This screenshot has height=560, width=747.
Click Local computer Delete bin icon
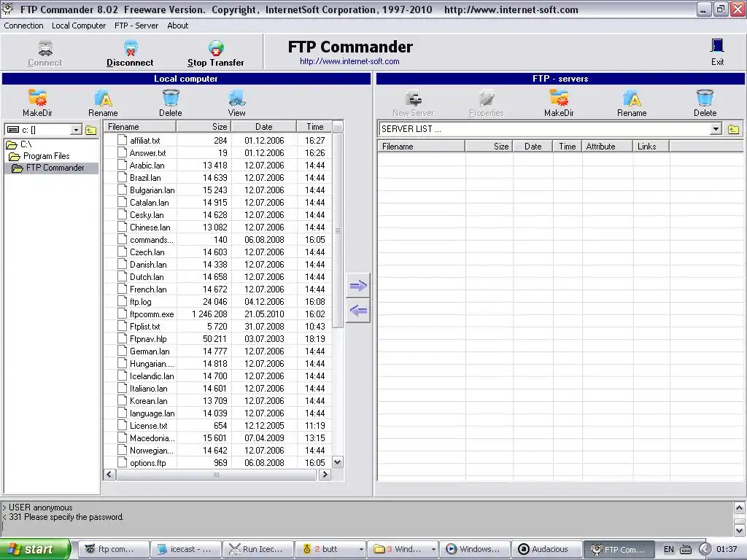click(x=171, y=98)
